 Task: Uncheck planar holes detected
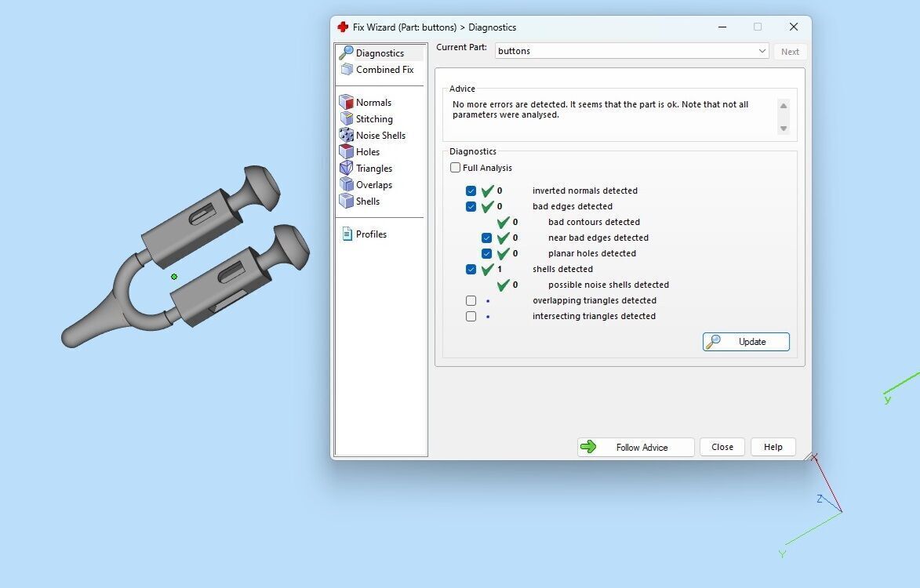486,253
